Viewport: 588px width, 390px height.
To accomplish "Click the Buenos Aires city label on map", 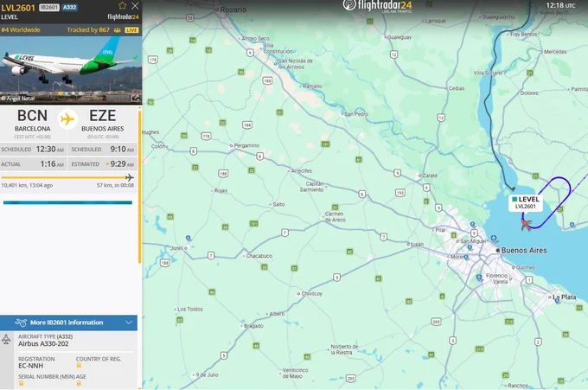I will pyautogui.click(x=524, y=250).
